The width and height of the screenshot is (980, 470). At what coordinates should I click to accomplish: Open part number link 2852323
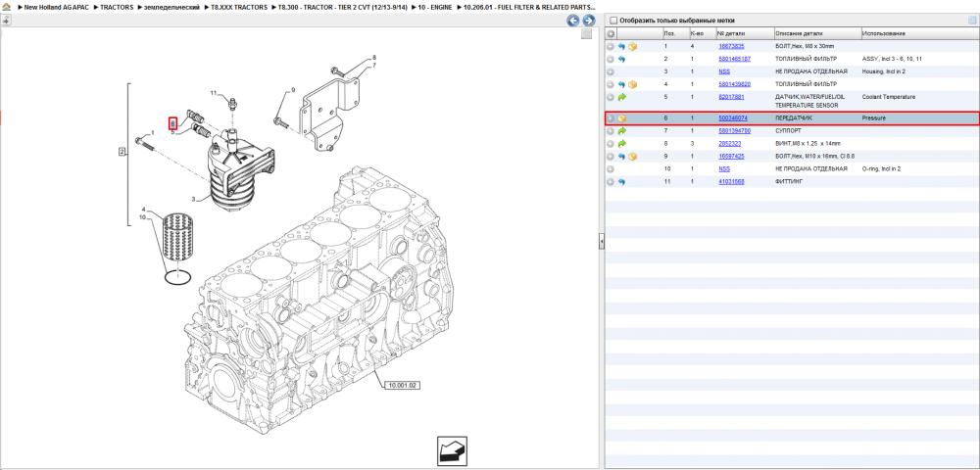click(x=730, y=144)
